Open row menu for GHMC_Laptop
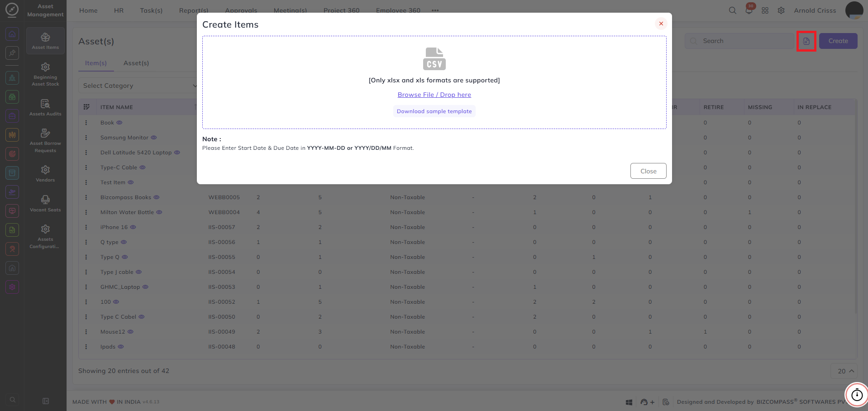The width and height of the screenshot is (868, 411). [x=86, y=287]
